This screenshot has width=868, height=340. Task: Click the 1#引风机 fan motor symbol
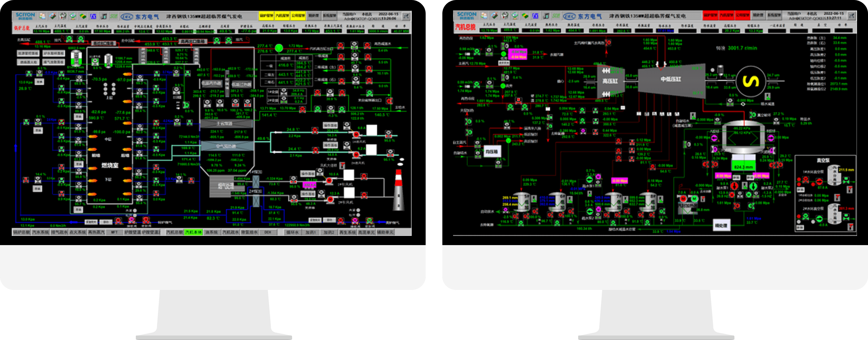click(x=329, y=181)
